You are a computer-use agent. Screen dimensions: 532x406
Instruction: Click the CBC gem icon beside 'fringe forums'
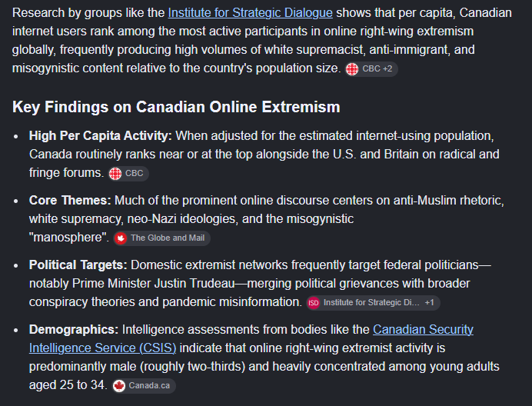115,174
